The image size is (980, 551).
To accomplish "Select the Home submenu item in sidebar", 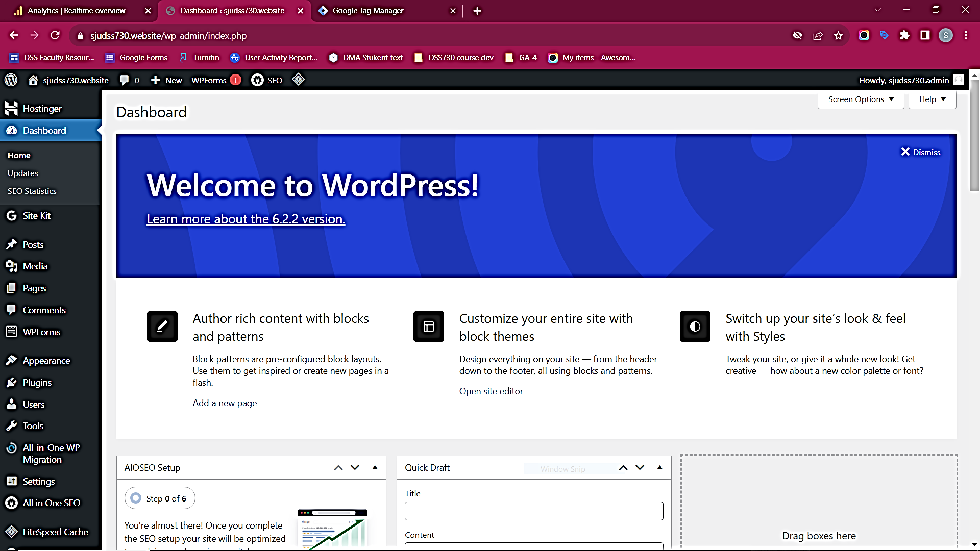I will point(18,155).
